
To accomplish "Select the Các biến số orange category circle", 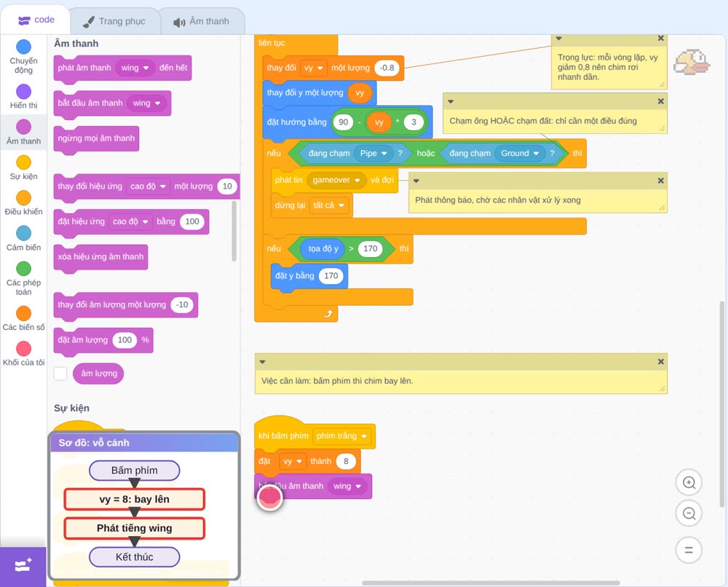I will [x=24, y=313].
